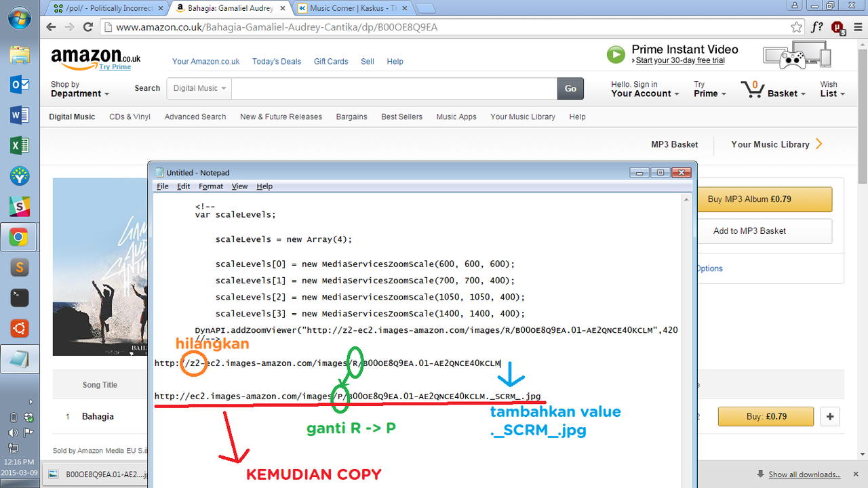
Task: Click the album cover artwork thumbnail
Action: (100, 266)
